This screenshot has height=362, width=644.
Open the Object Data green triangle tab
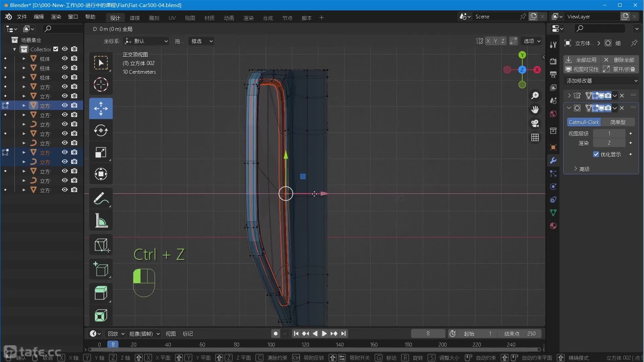(553, 213)
